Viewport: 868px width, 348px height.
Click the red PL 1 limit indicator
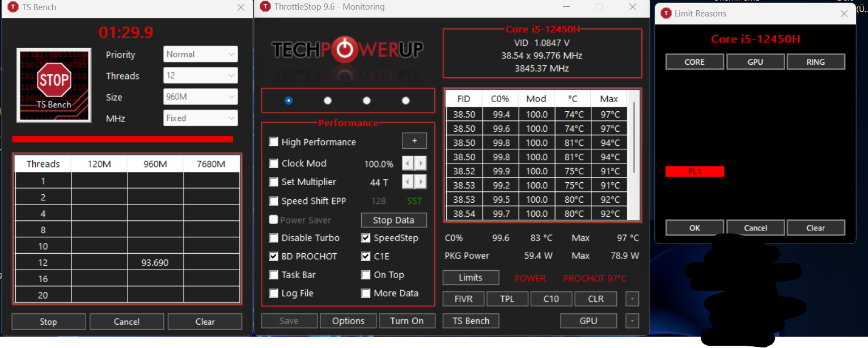[695, 171]
